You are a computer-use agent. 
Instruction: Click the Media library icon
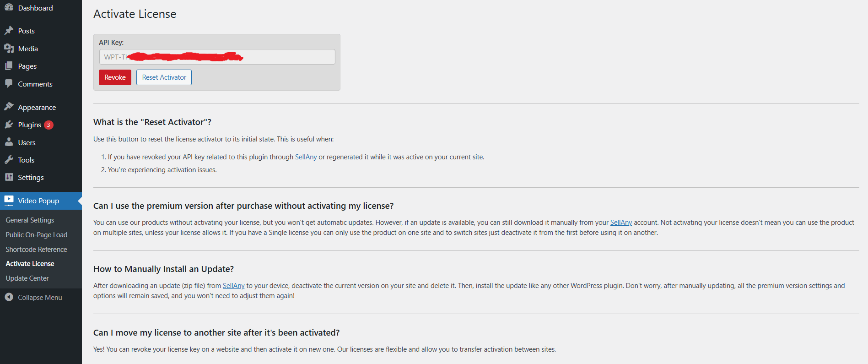(x=9, y=49)
